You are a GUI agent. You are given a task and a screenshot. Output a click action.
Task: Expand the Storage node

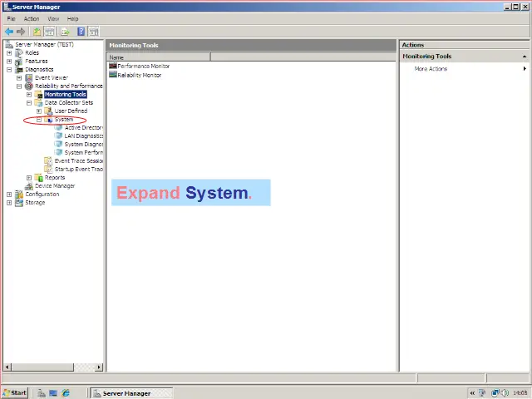pyautogui.click(x=9, y=203)
